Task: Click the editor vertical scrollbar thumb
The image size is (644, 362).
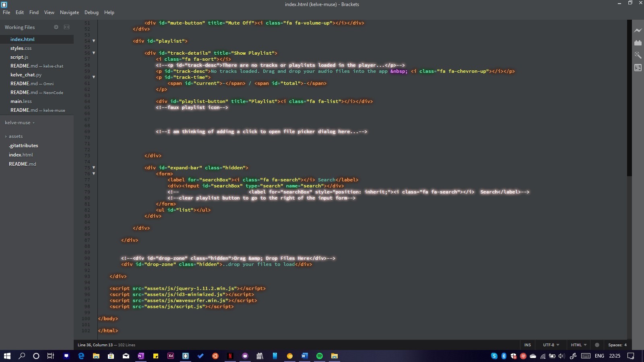Action: point(629,98)
